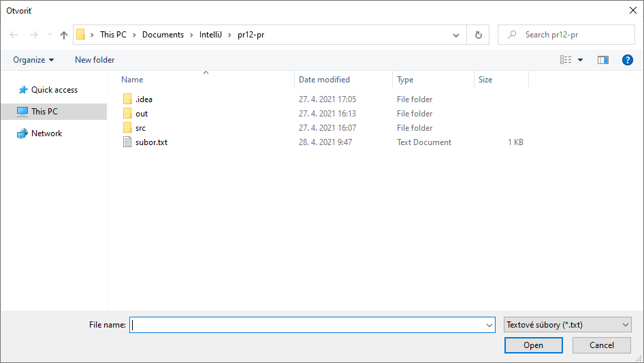Viewport: 644px width, 363px height.
Task: Toggle the preview pane icon
Action: pos(602,60)
